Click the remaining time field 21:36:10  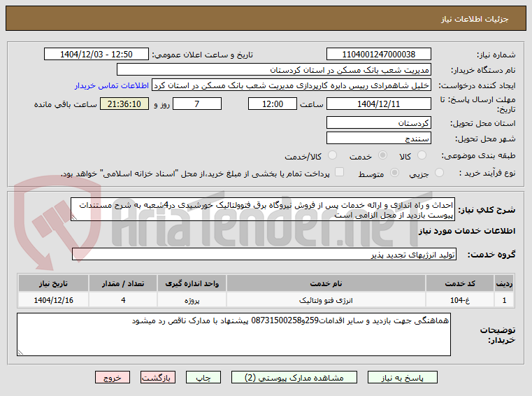[x=124, y=104]
